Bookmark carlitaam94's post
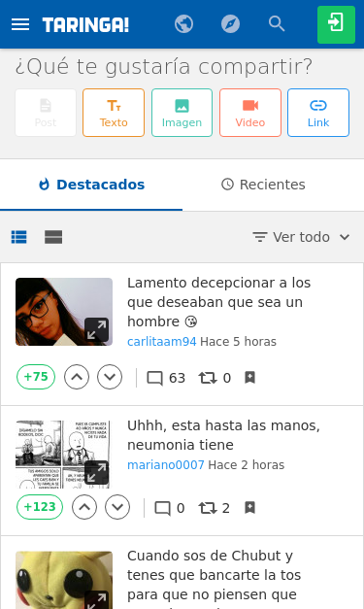The height and width of the screenshot is (609, 364). coord(249,377)
